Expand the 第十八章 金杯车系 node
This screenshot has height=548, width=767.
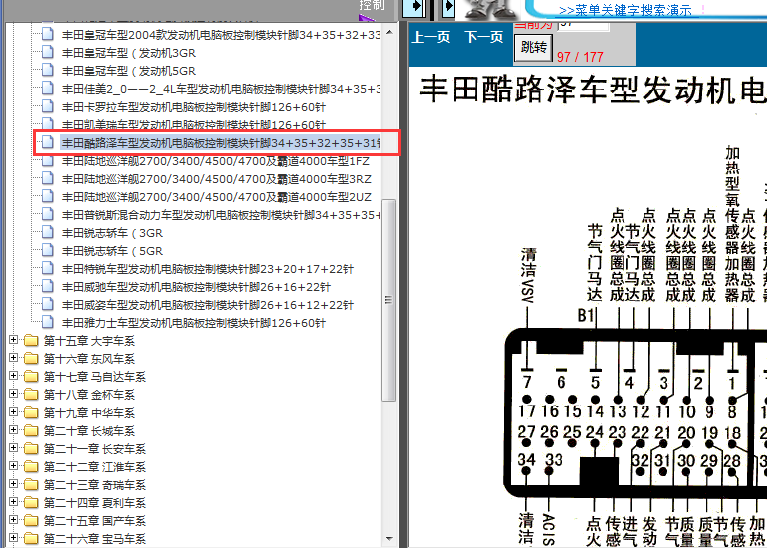pyautogui.click(x=14, y=394)
